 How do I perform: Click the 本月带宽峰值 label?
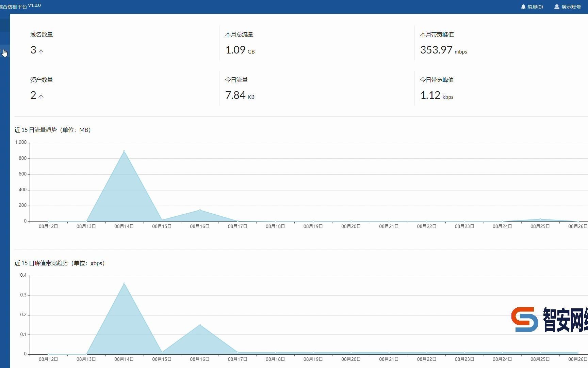437,34
